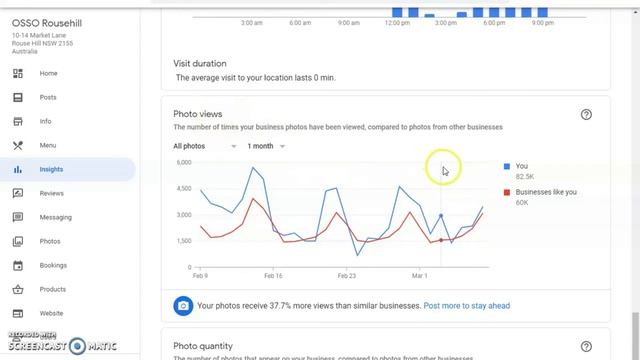Click the Products basket icon

[18, 289]
